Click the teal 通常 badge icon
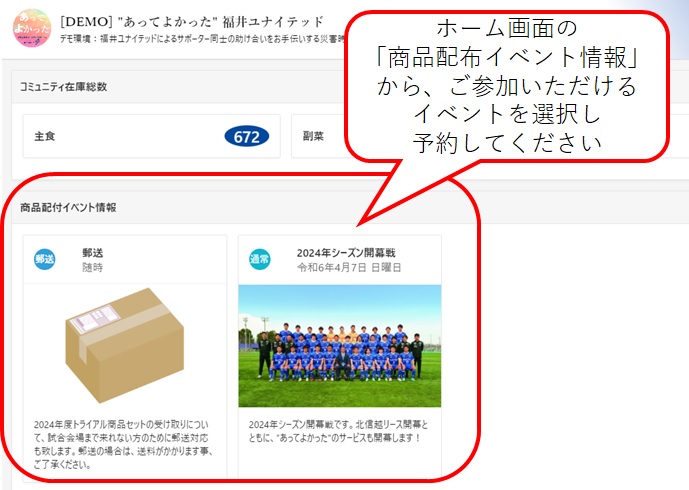This screenshot has height=490, width=689. (x=260, y=259)
